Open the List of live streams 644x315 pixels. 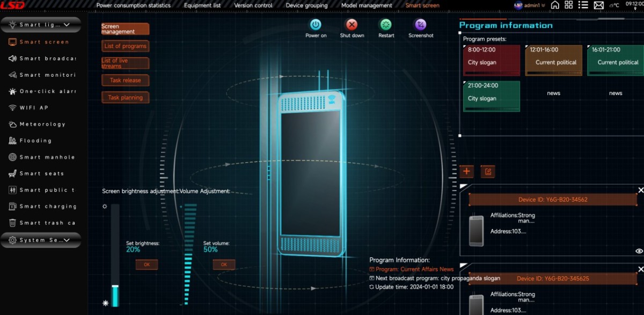(x=125, y=63)
